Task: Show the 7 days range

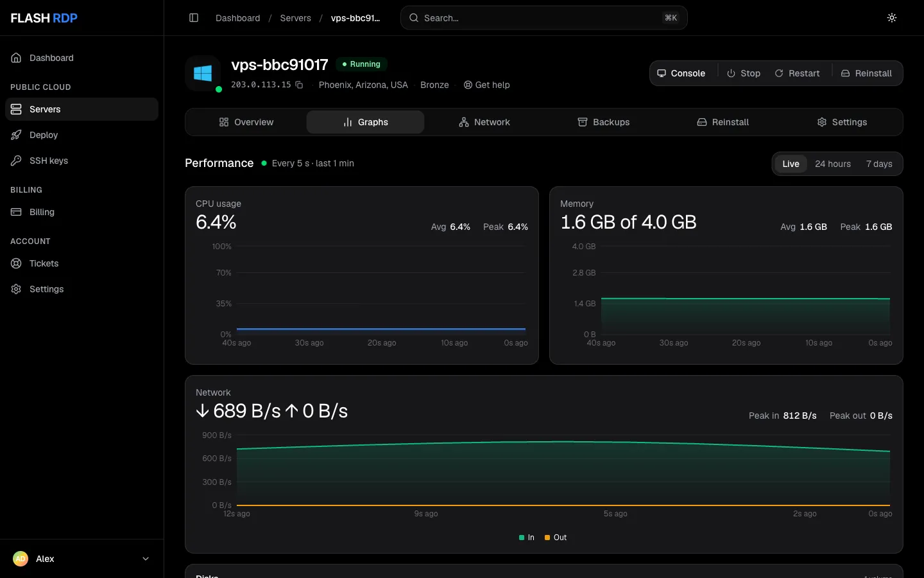Action: 879,164
